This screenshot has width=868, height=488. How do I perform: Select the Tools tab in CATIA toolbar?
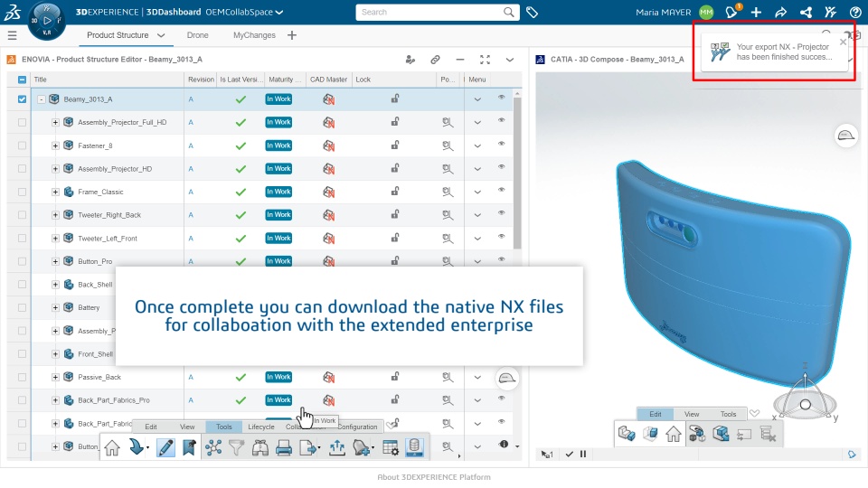pyautogui.click(x=728, y=414)
